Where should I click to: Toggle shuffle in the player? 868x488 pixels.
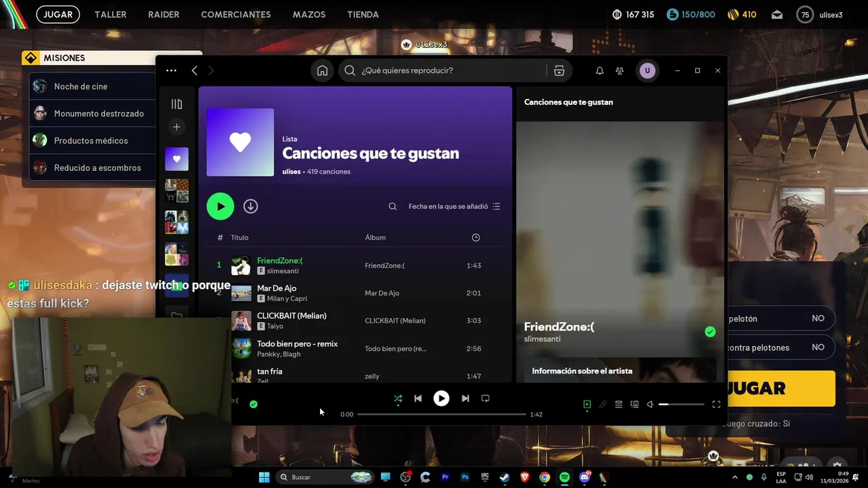(x=398, y=399)
